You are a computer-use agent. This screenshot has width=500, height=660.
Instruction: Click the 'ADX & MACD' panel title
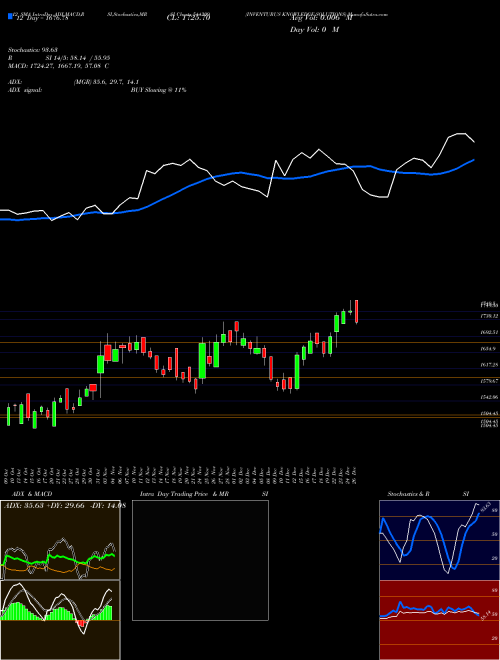click(32, 494)
